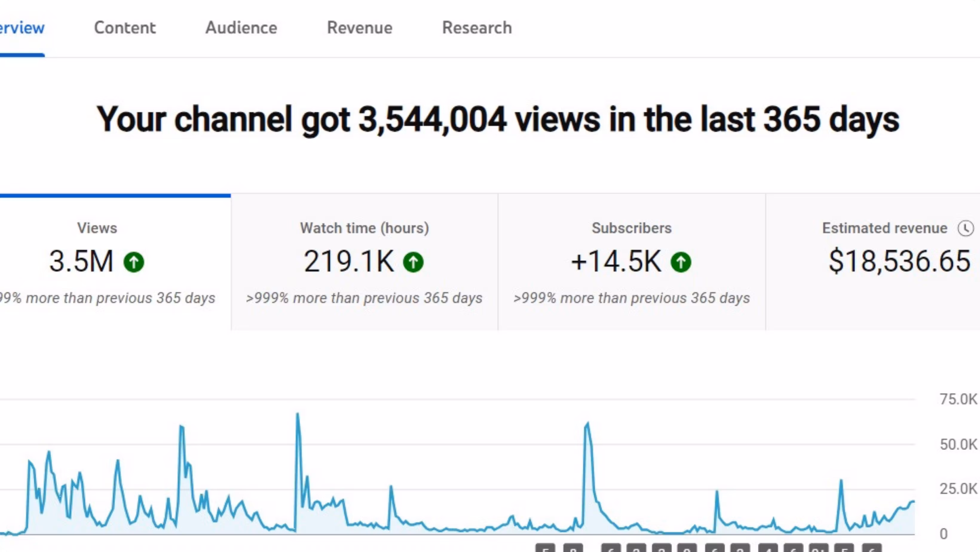Select the partially visible Overview tab
980x552 pixels.
(22, 28)
